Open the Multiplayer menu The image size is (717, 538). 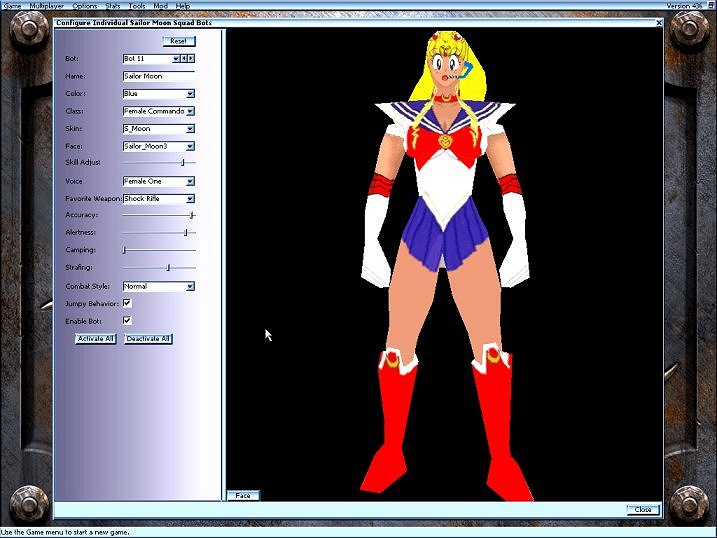(46, 6)
